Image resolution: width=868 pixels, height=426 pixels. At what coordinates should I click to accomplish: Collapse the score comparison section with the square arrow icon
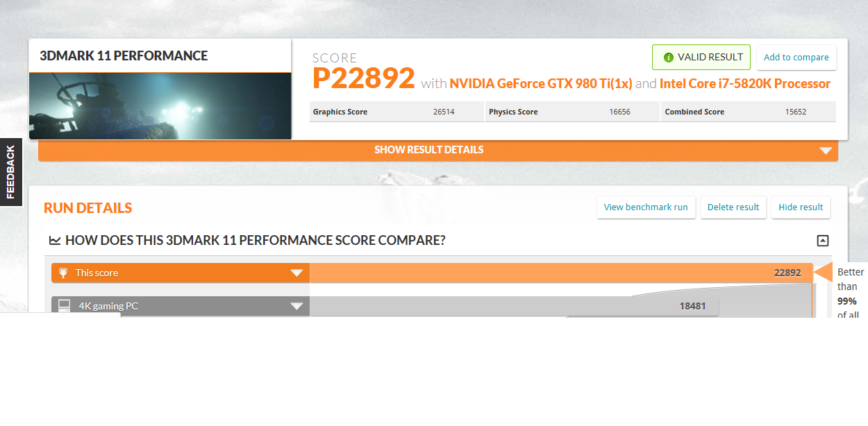(823, 241)
